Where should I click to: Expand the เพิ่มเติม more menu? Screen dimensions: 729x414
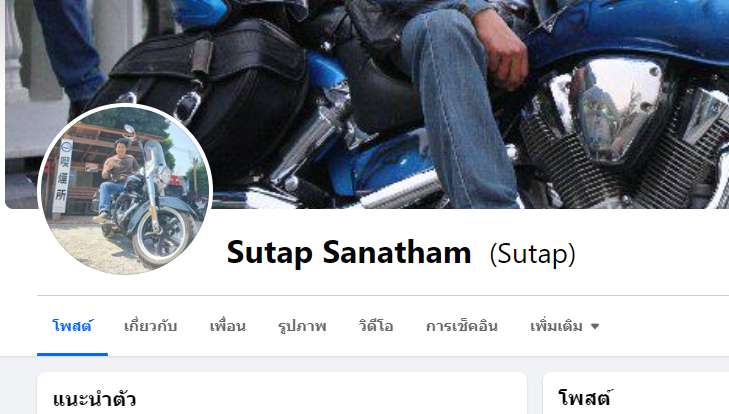point(564,326)
